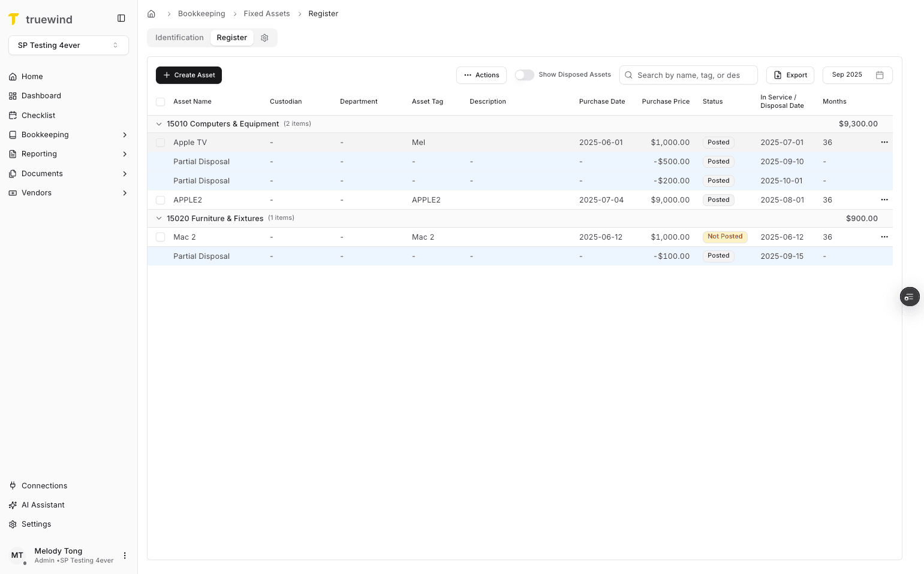Check the select-all checkbox in the table header
Viewport: 924px width, 574px height.
click(160, 102)
